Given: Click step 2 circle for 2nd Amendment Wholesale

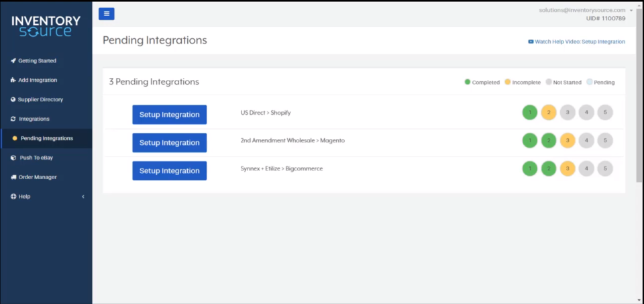Looking at the screenshot, I should pyautogui.click(x=549, y=140).
